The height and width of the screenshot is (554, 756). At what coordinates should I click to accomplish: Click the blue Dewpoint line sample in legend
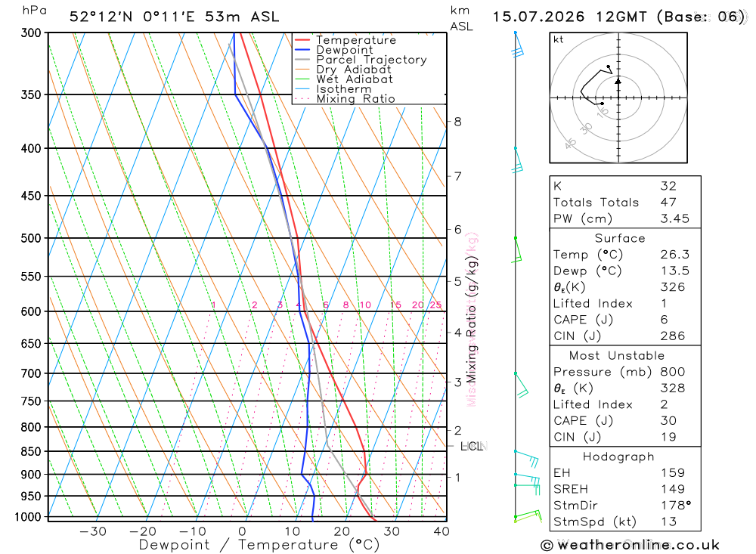[302, 50]
